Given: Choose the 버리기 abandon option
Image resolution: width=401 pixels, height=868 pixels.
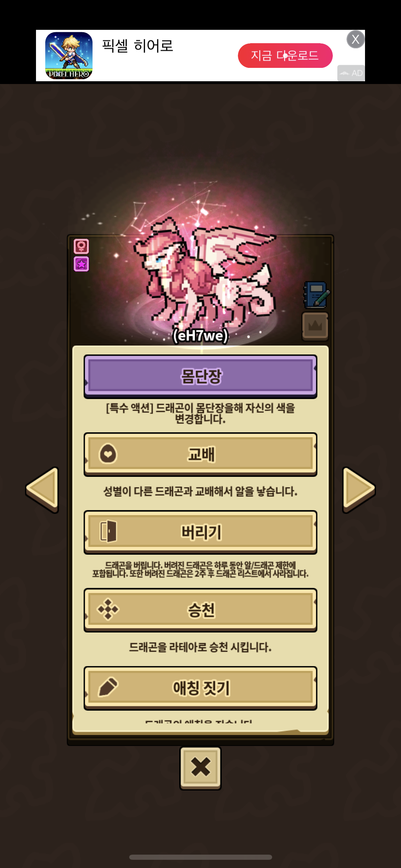Looking at the screenshot, I should 200,532.
